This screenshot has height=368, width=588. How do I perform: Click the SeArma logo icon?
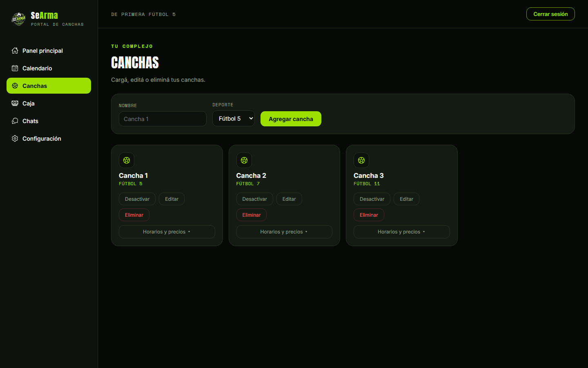[18, 19]
